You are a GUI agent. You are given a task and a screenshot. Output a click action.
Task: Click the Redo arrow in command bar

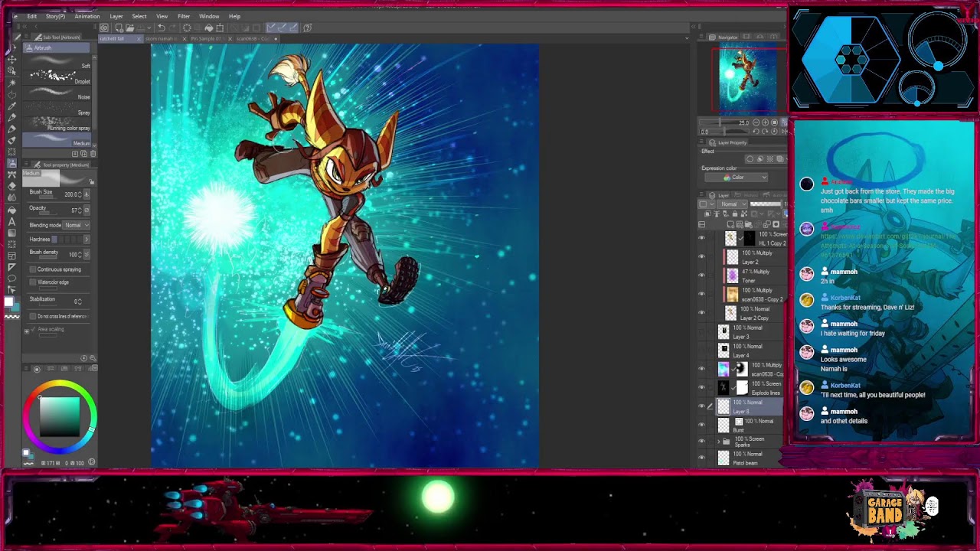pos(173,28)
